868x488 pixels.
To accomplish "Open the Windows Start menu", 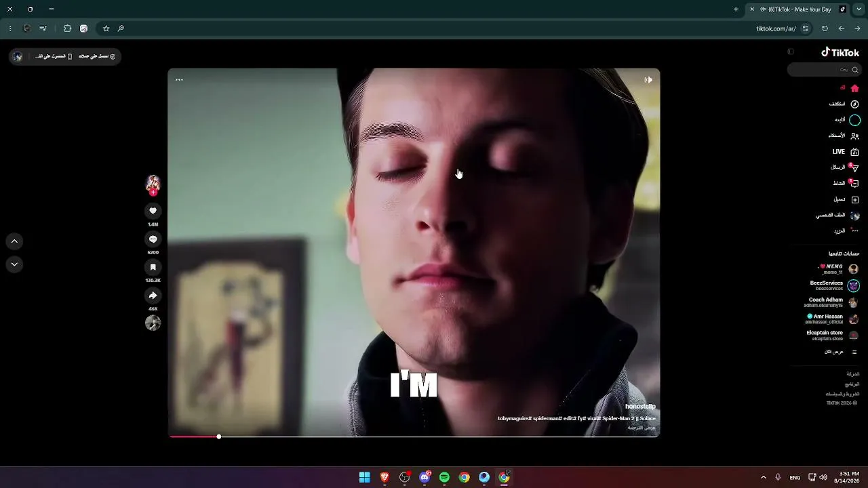I will [365, 477].
